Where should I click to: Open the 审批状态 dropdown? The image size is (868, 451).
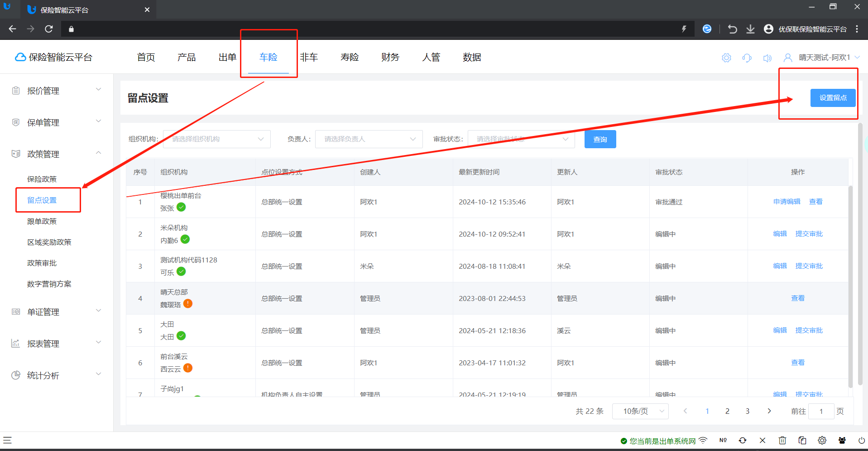point(521,139)
